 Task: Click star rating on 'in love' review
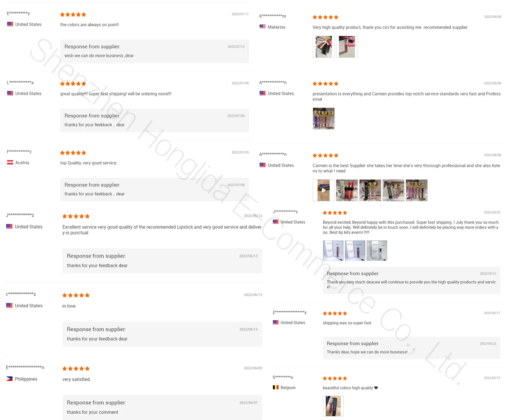(76, 295)
